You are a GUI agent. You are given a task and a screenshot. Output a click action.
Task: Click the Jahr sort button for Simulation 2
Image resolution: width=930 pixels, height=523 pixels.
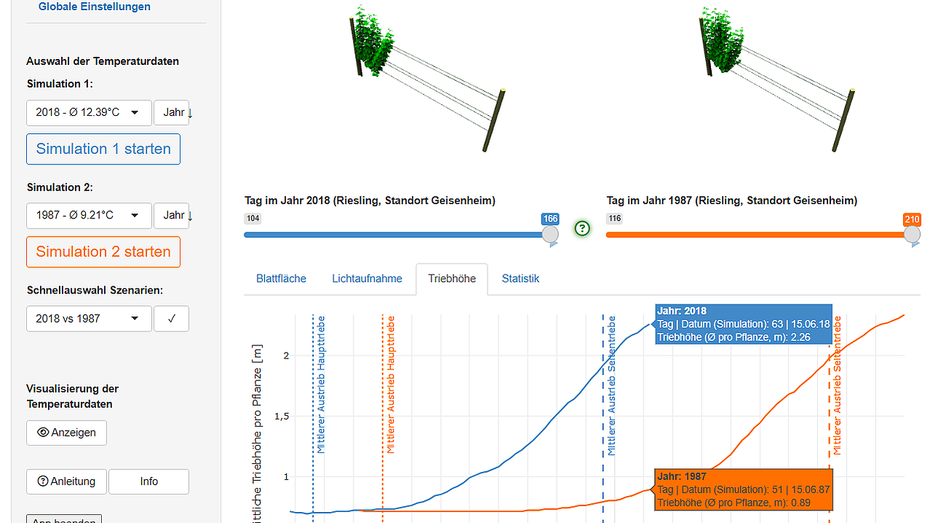[172, 215]
